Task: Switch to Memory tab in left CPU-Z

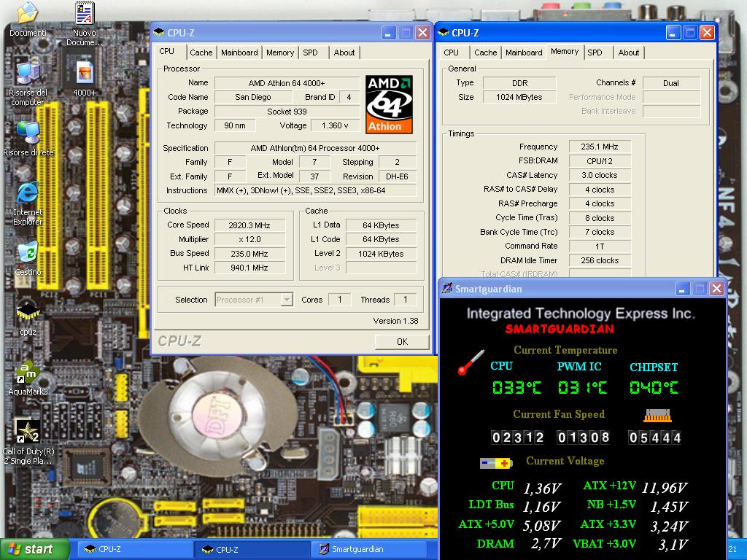Action: (x=280, y=52)
